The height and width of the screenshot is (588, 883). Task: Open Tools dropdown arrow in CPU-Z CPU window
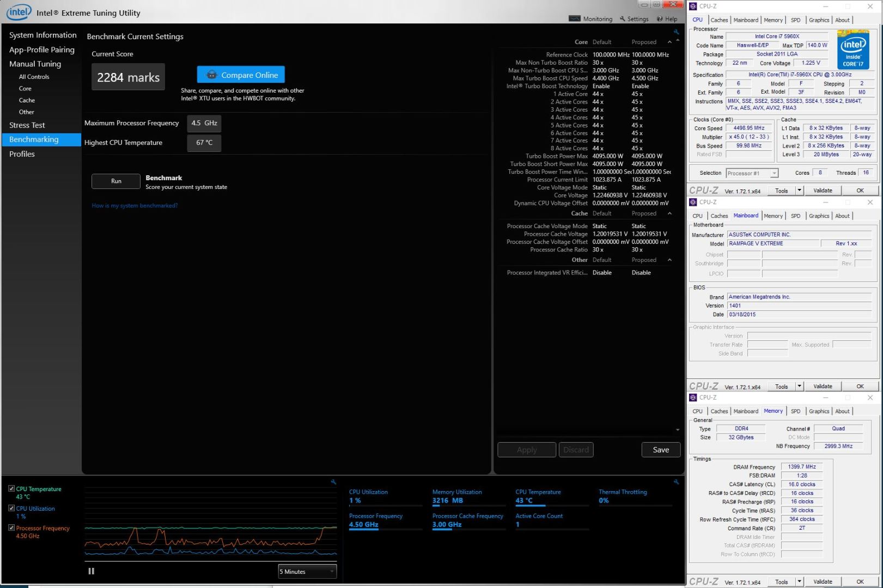(x=799, y=191)
